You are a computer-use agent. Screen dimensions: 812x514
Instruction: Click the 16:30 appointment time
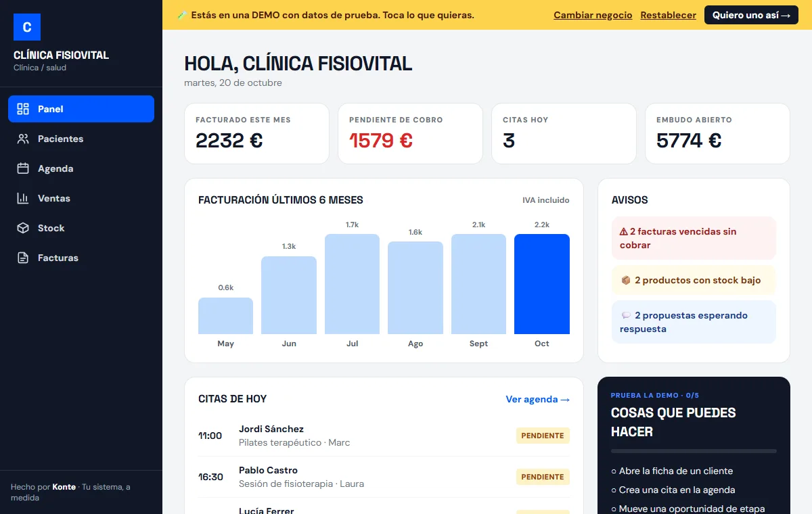tap(210, 477)
